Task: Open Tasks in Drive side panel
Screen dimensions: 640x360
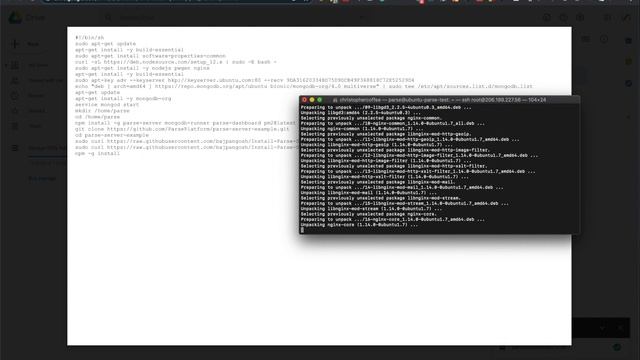Action: point(629,83)
